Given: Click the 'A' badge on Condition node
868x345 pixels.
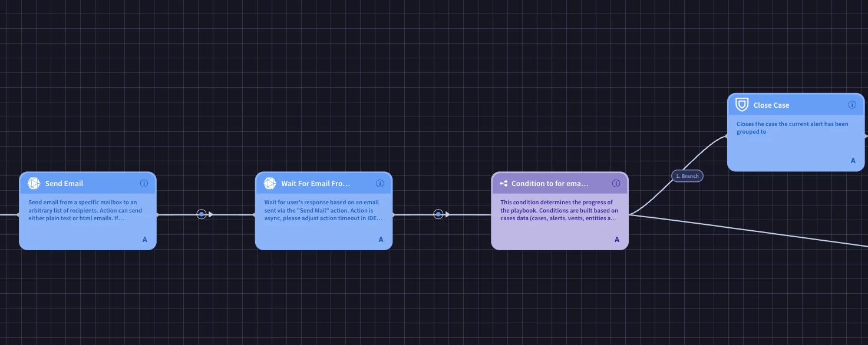Looking at the screenshot, I should click(x=617, y=240).
